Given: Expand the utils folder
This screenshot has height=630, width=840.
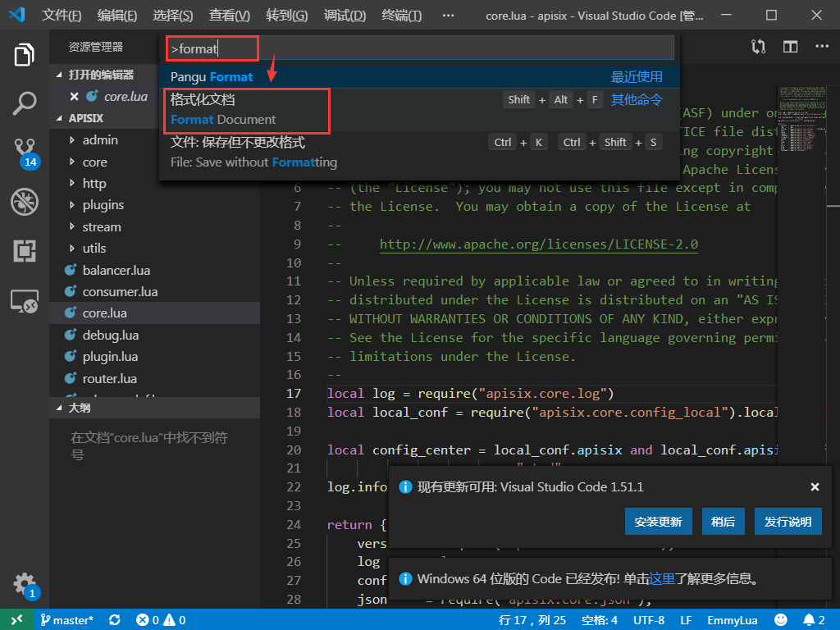Looking at the screenshot, I should pos(72,248).
